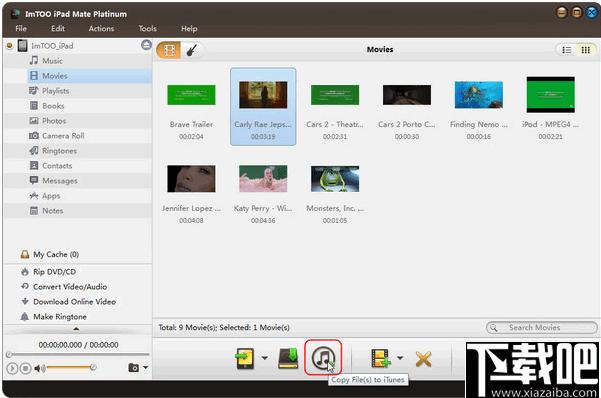The height and width of the screenshot is (398, 601).
Task: Open the Edit menu
Action: tap(58, 28)
